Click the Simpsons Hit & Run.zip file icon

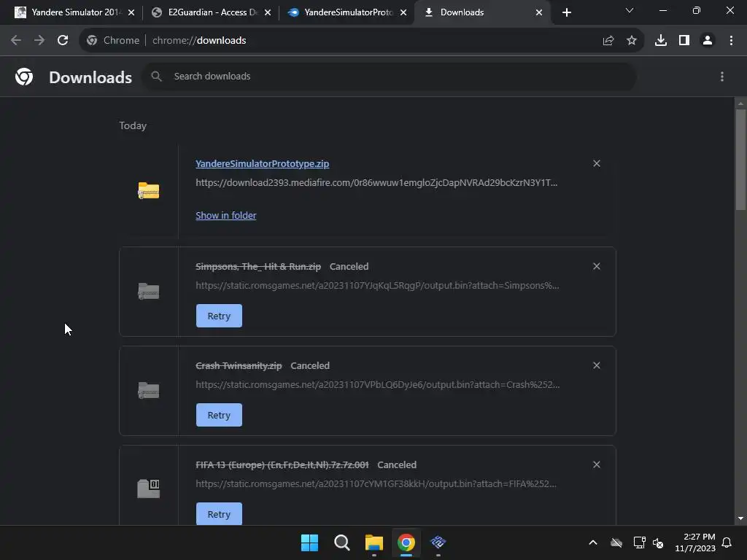tap(149, 291)
